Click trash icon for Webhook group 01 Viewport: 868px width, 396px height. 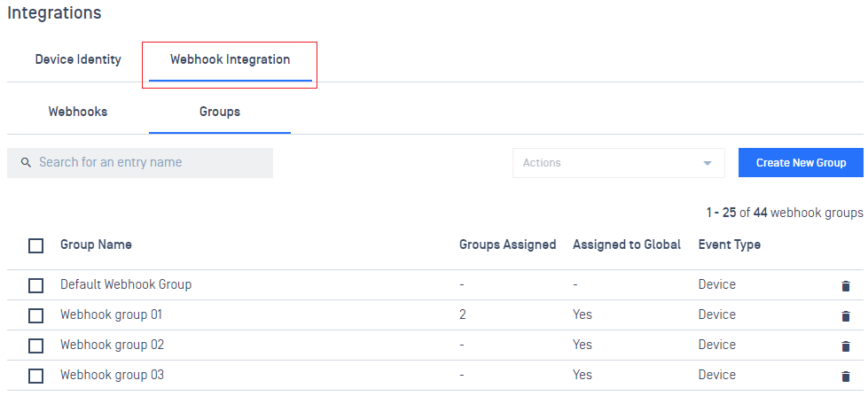pos(845,315)
